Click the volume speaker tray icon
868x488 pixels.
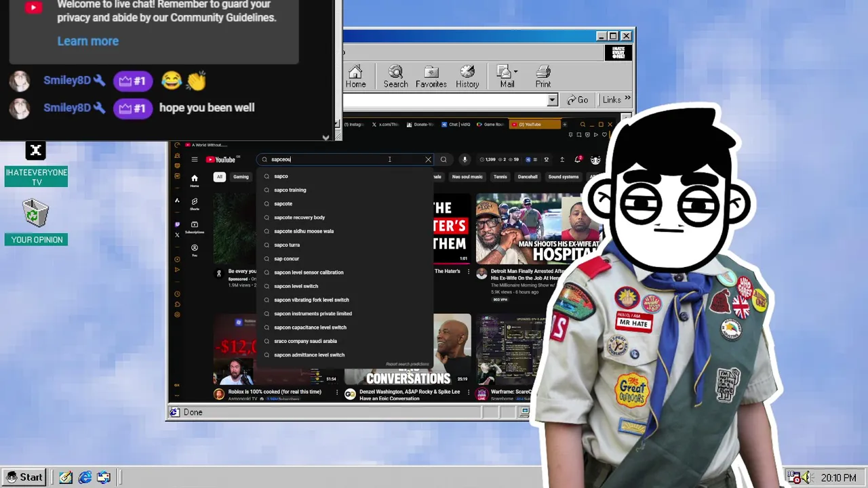coord(806,477)
